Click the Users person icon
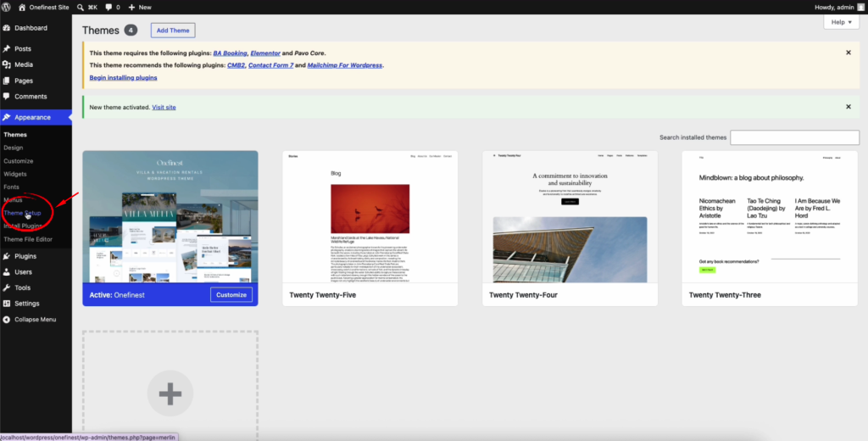This screenshot has height=441, width=868. (7, 272)
